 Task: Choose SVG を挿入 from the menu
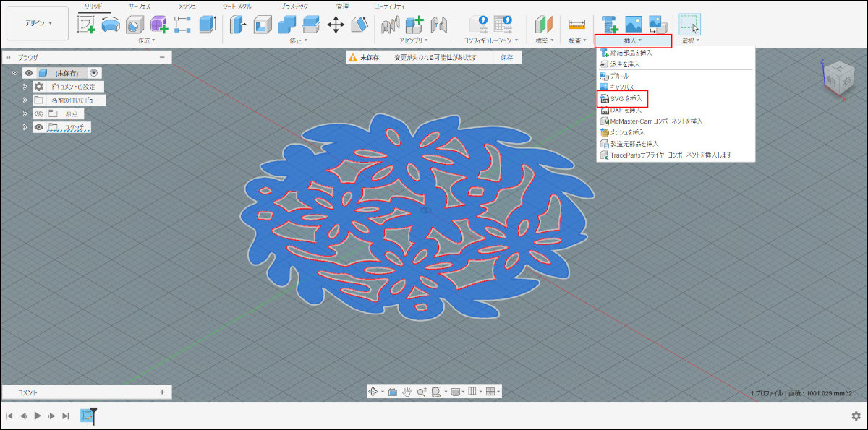click(x=625, y=98)
